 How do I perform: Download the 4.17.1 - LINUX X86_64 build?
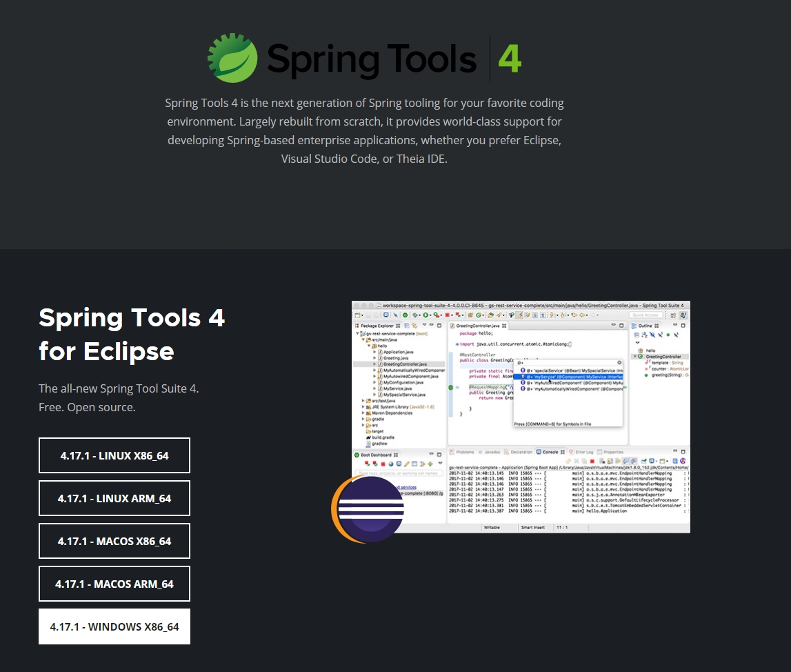[x=114, y=455]
